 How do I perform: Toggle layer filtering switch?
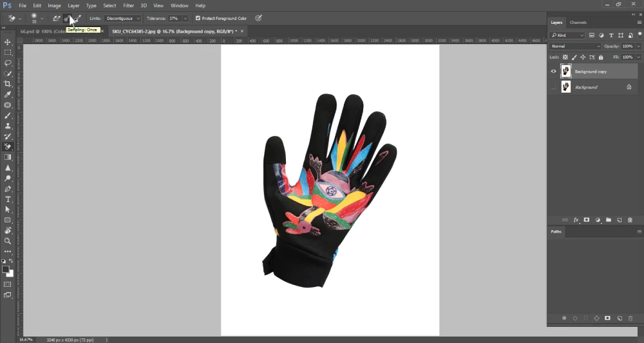coord(640,35)
